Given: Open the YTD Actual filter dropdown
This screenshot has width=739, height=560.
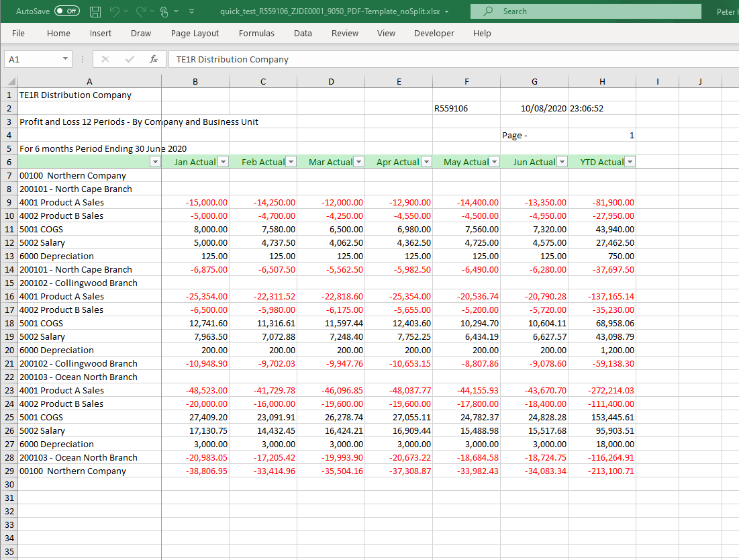Looking at the screenshot, I should click(x=630, y=161).
